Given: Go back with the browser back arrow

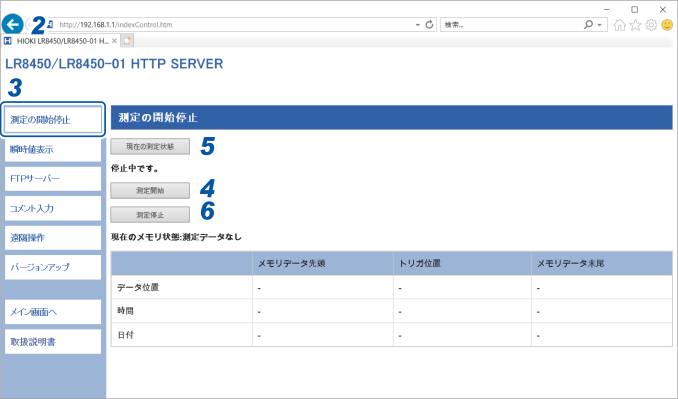Looking at the screenshot, I should pyautogui.click(x=13, y=24).
